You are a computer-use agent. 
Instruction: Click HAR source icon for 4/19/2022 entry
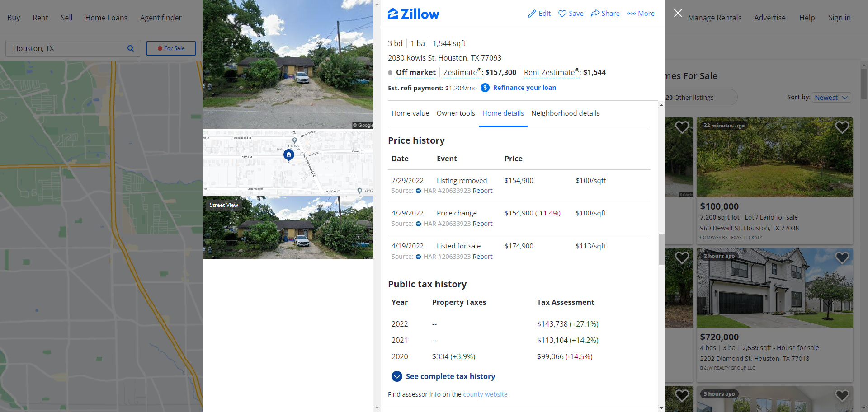coord(419,257)
